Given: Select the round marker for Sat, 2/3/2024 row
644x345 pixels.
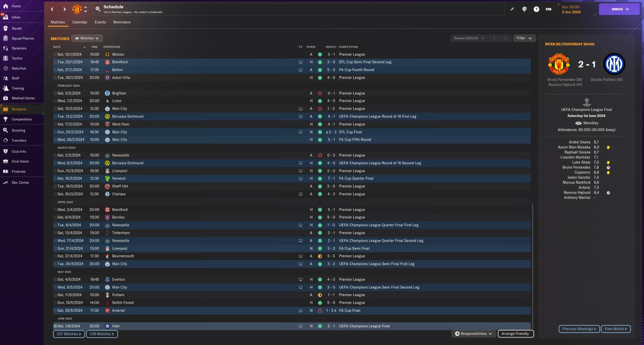Looking at the screenshot, I should coord(55,155).
